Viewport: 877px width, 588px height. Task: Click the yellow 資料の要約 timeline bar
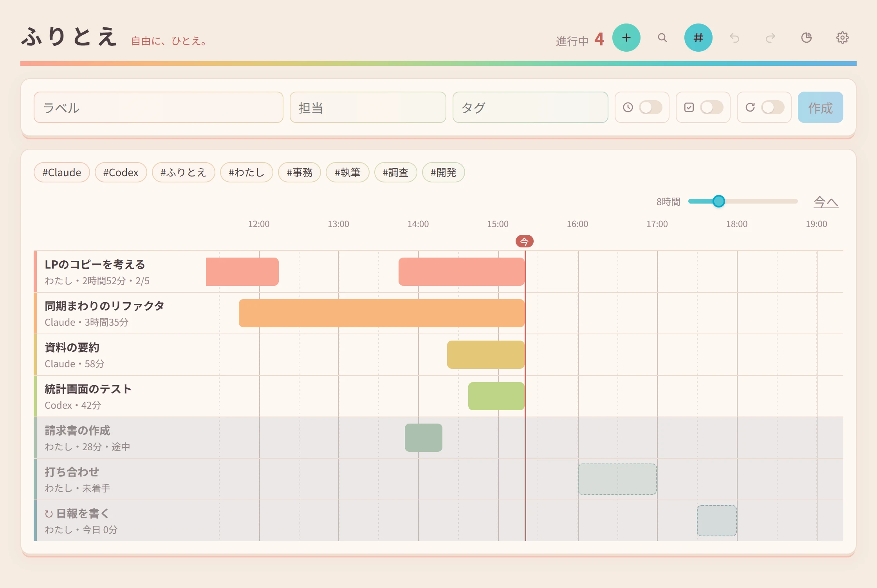click(x=486, y=355)
